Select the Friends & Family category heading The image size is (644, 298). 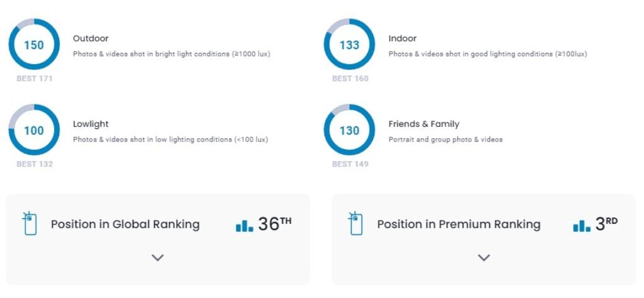pyautogui.click(x=424, y=124)
